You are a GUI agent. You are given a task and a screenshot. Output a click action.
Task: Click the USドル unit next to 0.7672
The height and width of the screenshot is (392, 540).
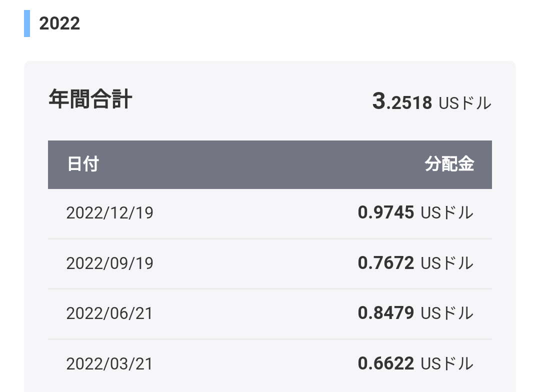[x=447, y=263]
